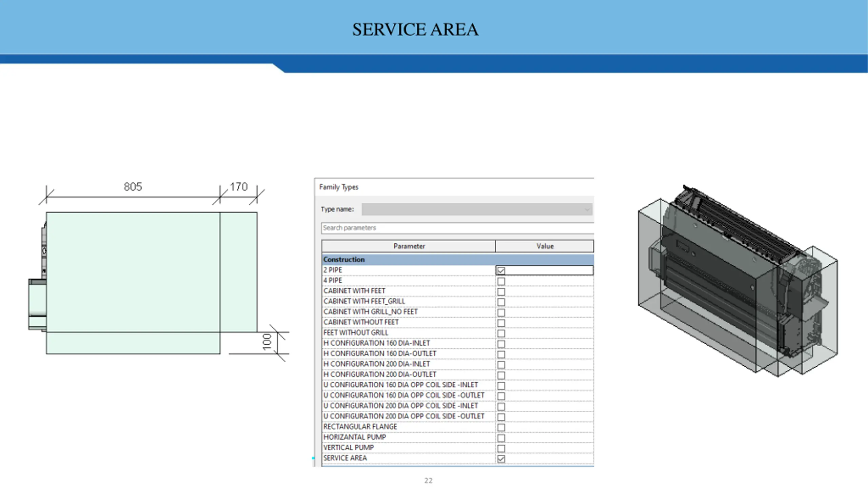Open the Type name dropdown

pos(477,209)
